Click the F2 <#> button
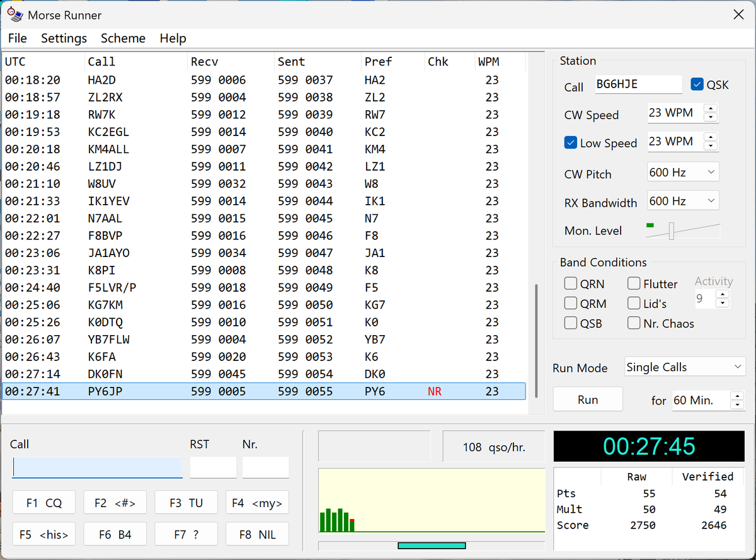Screen dimensions: 756x560 click(115, 503)
